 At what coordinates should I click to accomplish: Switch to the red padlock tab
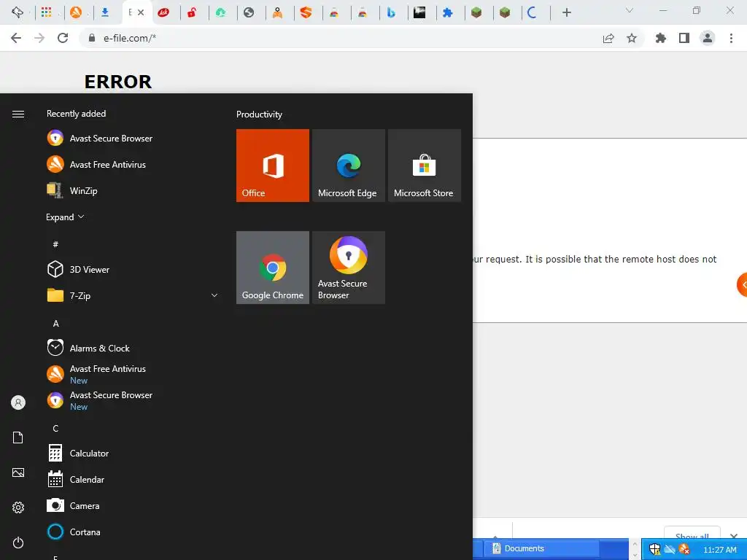(x=192, y=13)
